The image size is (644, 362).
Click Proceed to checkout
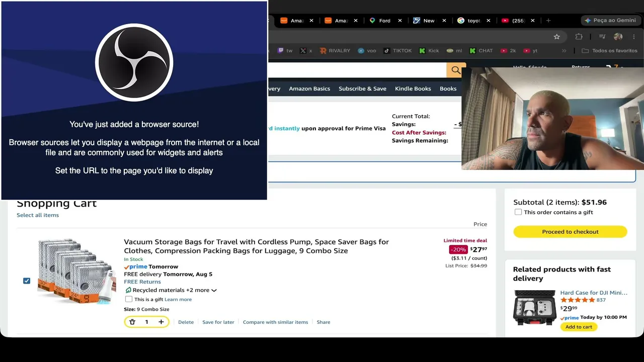[570, 232]
